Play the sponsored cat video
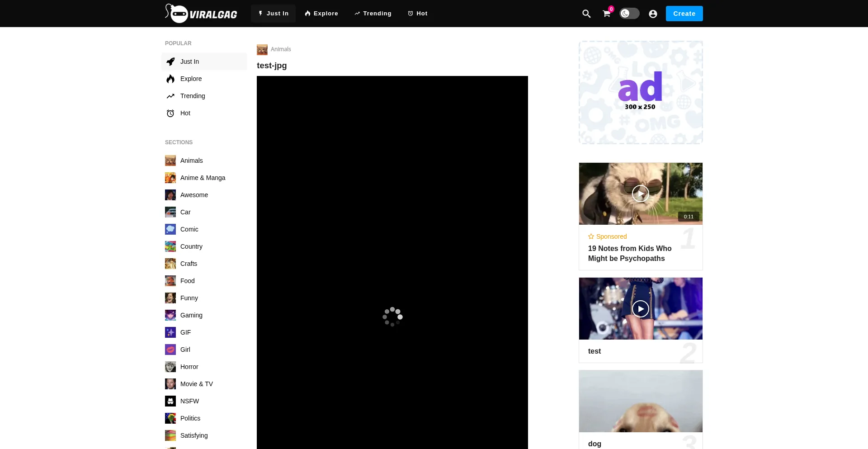868x449 pixels. coord(640,194)
